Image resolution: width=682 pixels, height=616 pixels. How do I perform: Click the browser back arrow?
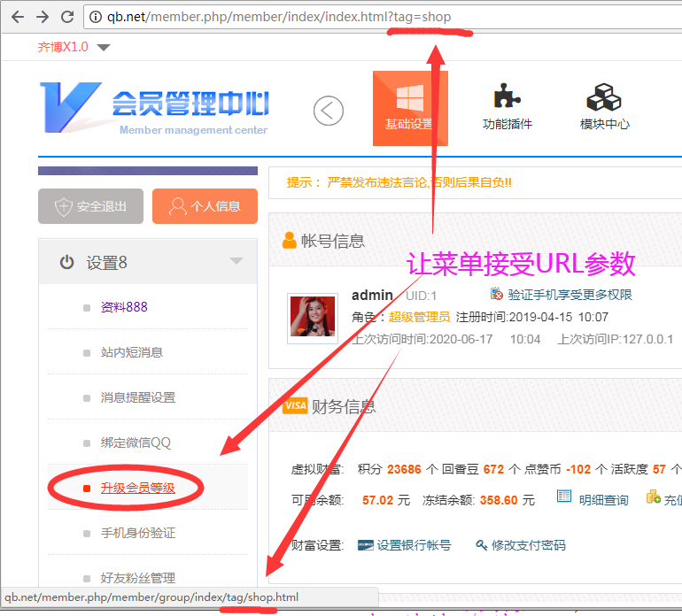[17, 17]
